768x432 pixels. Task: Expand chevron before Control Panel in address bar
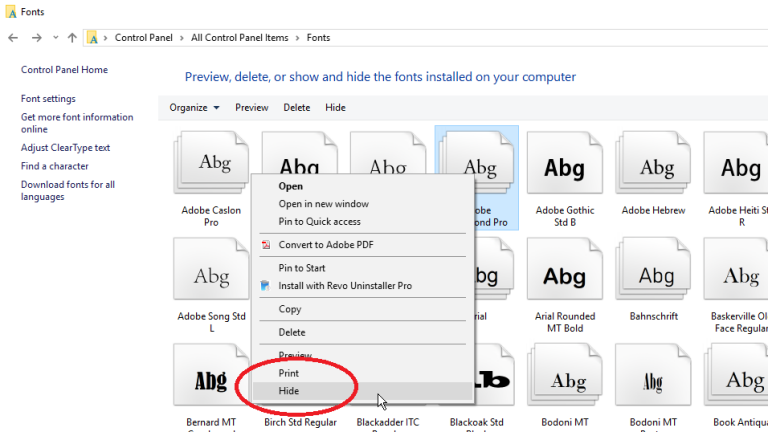click(x=105, y=38)
